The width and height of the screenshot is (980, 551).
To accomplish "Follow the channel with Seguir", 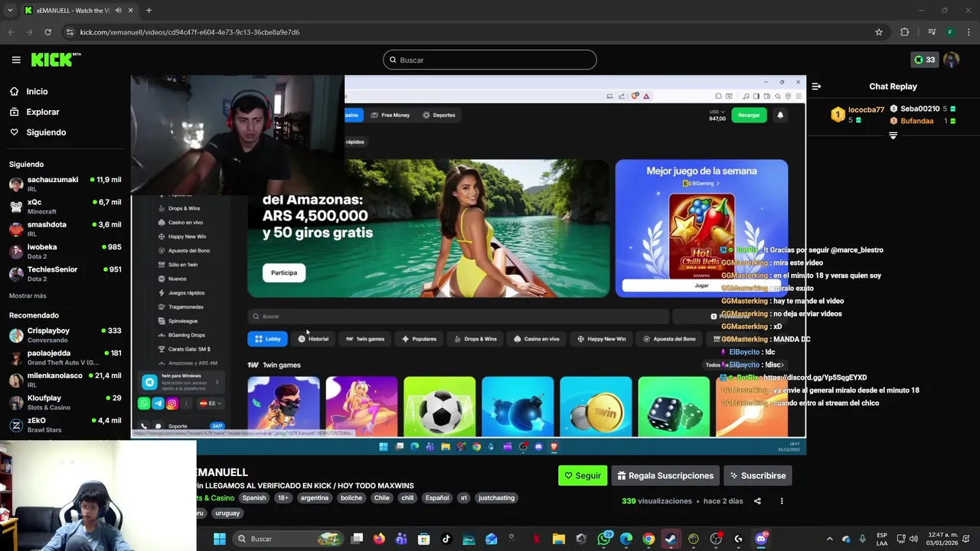I will tap(583, 475).
